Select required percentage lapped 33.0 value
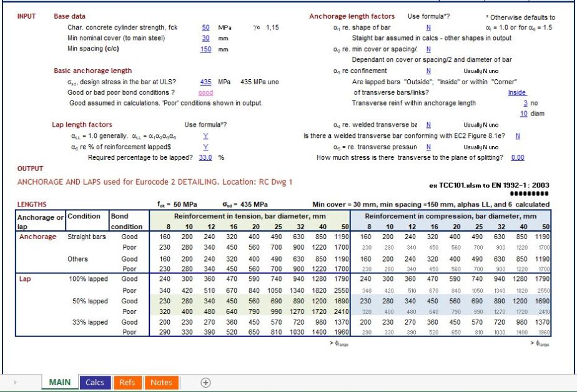Screen dimensions: 577x392 [x=205, y=157]
